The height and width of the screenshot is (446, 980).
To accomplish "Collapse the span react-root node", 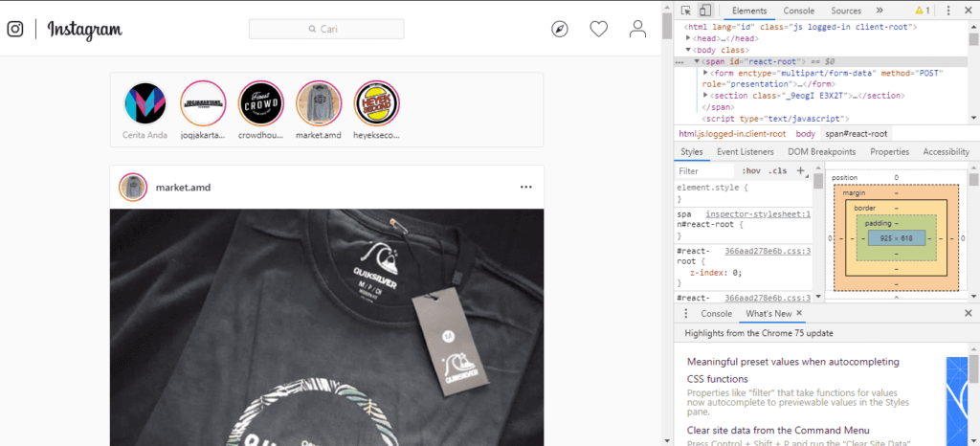I will coord(697,61).
